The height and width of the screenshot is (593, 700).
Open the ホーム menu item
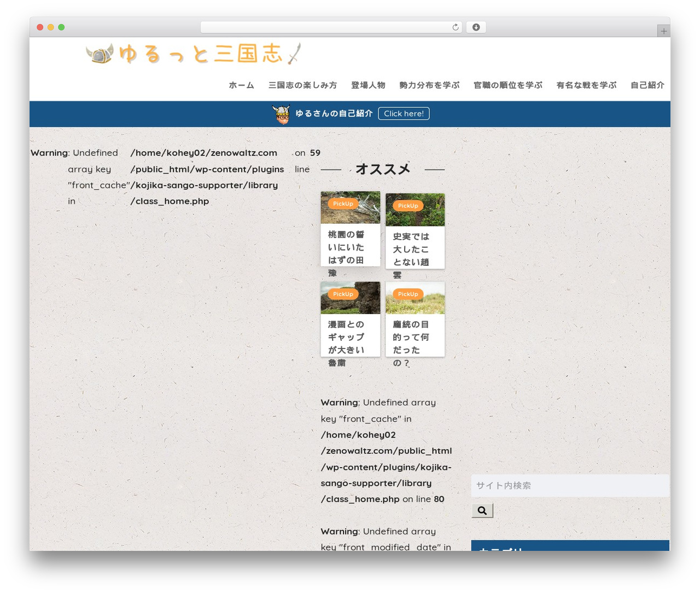[x=241, y=85]
